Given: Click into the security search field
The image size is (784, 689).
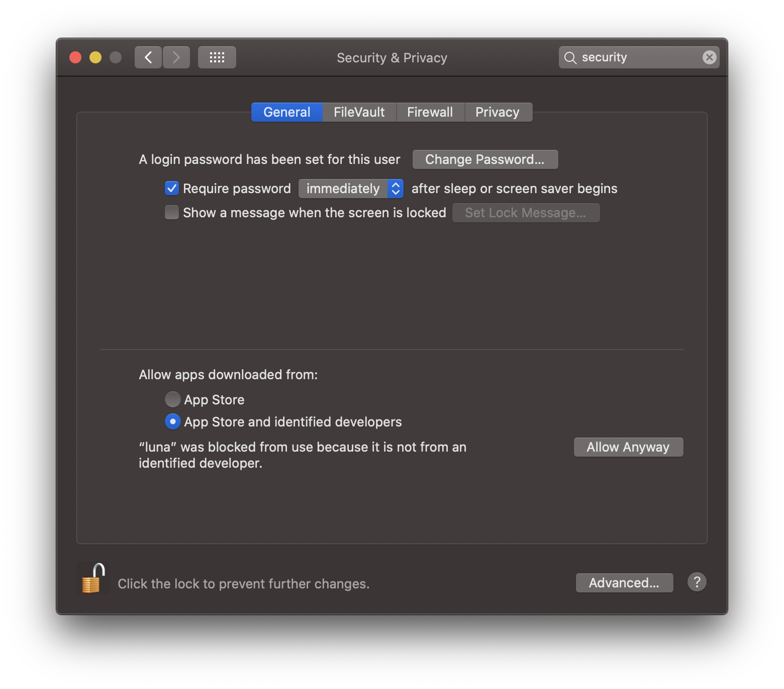Looking at the screenshot, I should tap(638, 57).
